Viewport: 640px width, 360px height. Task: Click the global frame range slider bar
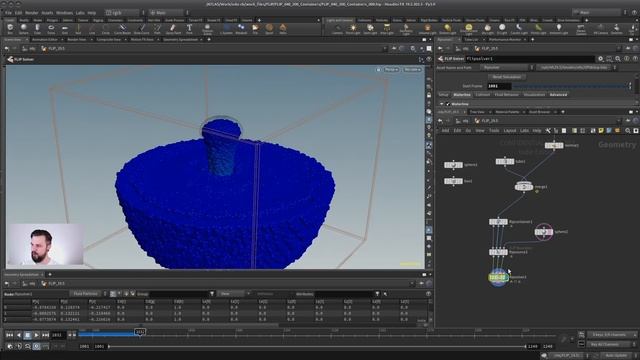[316, 347]
